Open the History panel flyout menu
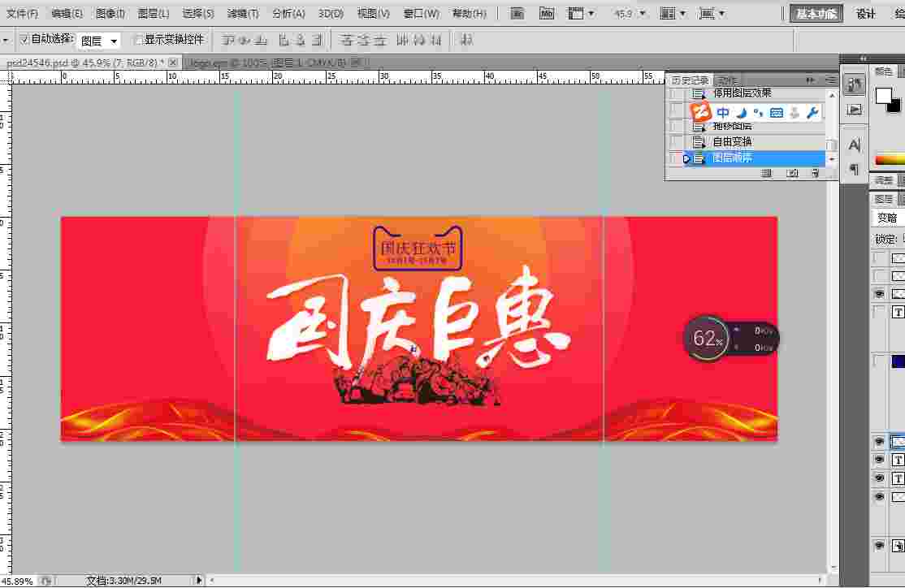Screen dimensions: 905x588 point(830,79)
